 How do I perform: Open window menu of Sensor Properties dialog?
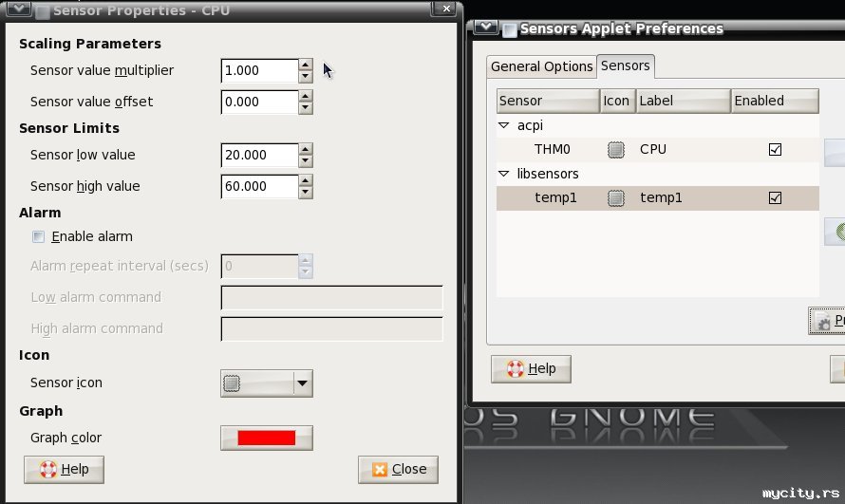(x=19, y=9)
